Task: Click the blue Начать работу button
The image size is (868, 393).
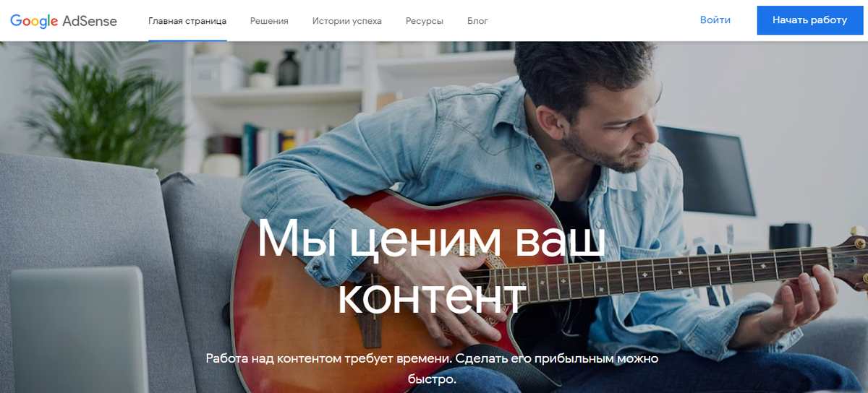Action: [x=809, y=20]
